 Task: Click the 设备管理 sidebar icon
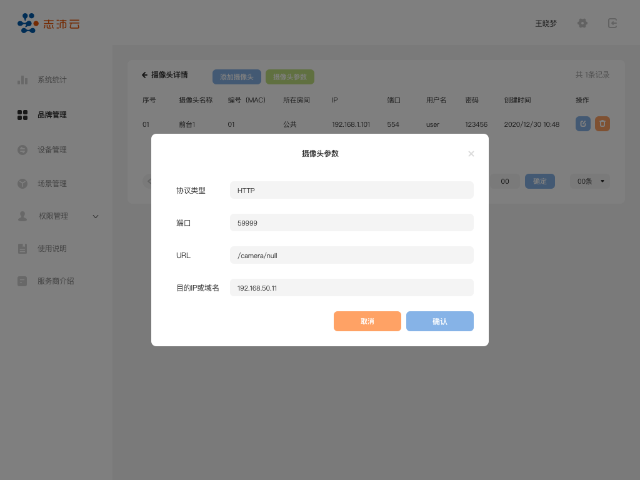[22, 150]
